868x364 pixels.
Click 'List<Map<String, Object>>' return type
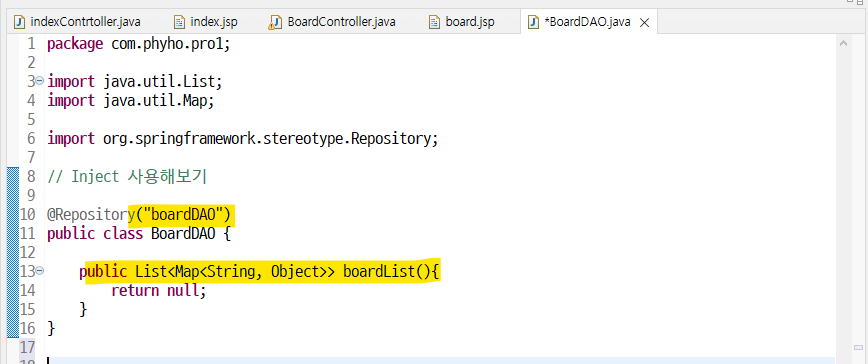[235, 272]
